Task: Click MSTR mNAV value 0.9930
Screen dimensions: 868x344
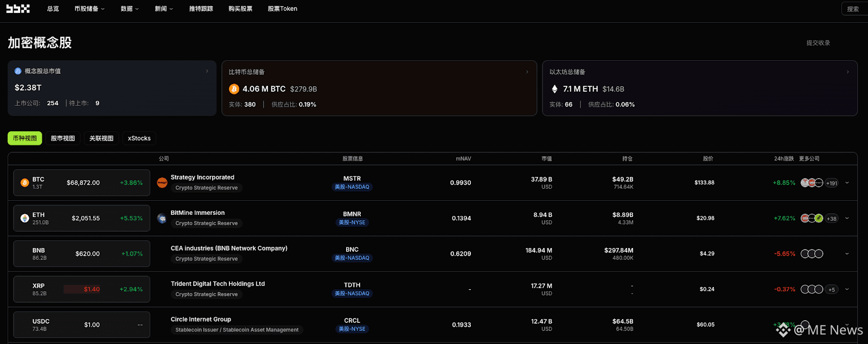Action: (461, 183)
